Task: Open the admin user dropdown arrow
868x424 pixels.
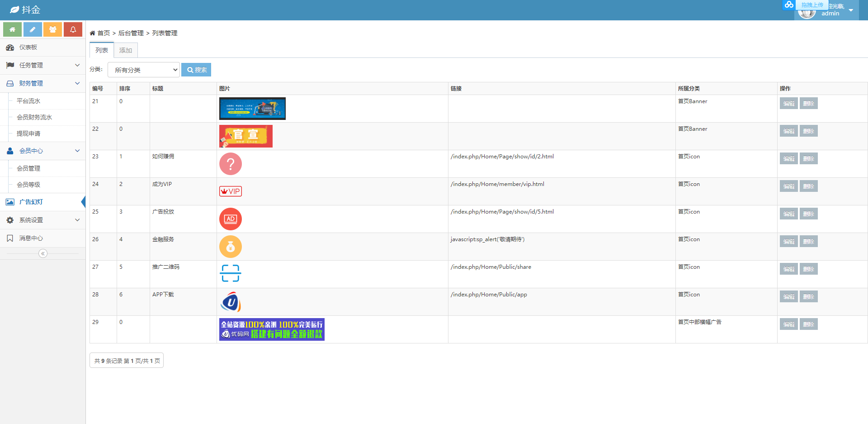Action: pyautogui.click(x=851, y=10)
